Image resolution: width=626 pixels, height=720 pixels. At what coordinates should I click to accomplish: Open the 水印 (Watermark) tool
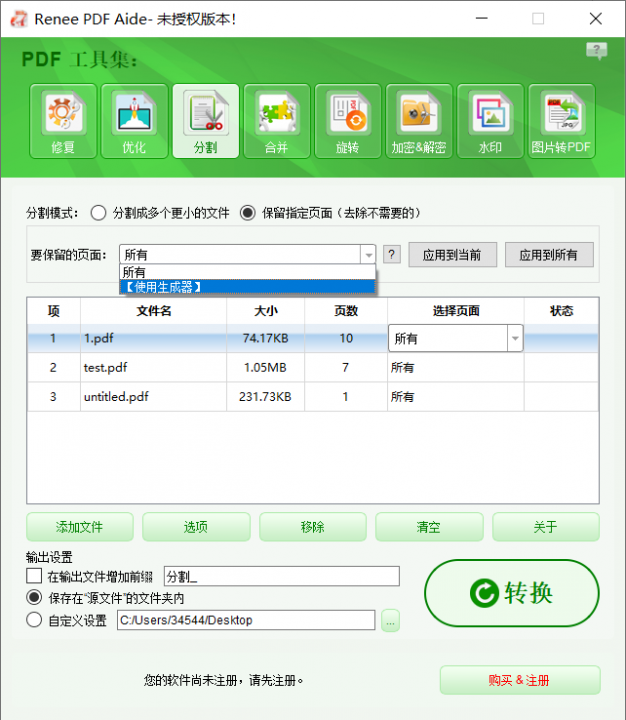491,121
